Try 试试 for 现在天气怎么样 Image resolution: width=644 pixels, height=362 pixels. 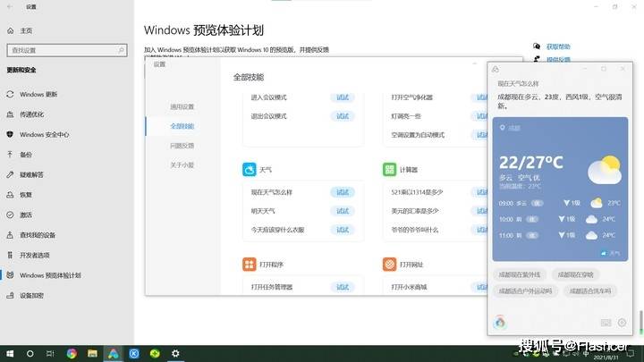tap(343, 192)
